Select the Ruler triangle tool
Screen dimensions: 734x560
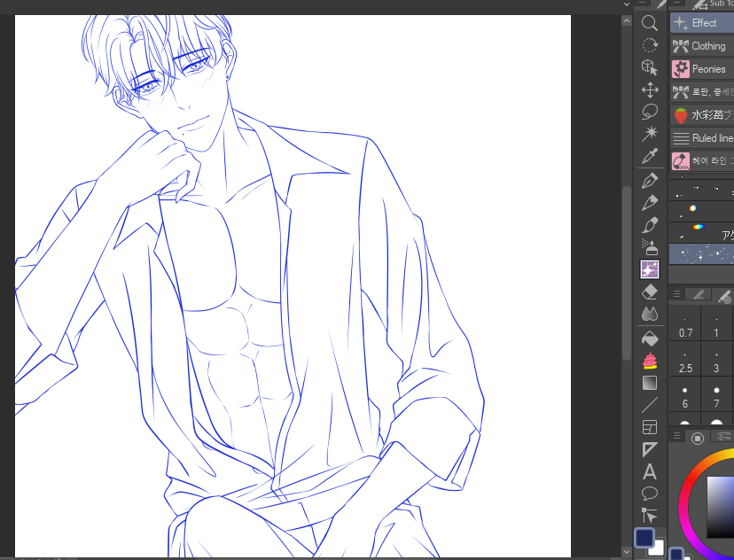[x=649, y=449]
